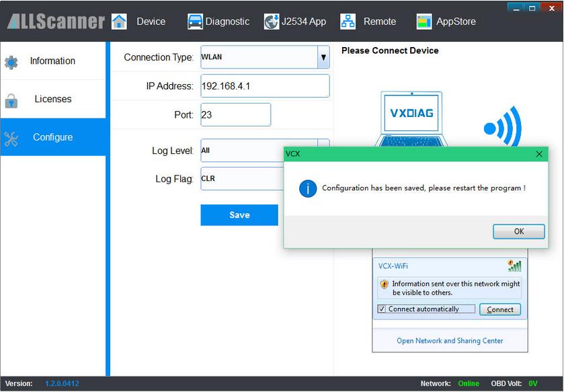564x392 pixels.
Task: Click the Remote network icon
Action: tap(348, 22)
